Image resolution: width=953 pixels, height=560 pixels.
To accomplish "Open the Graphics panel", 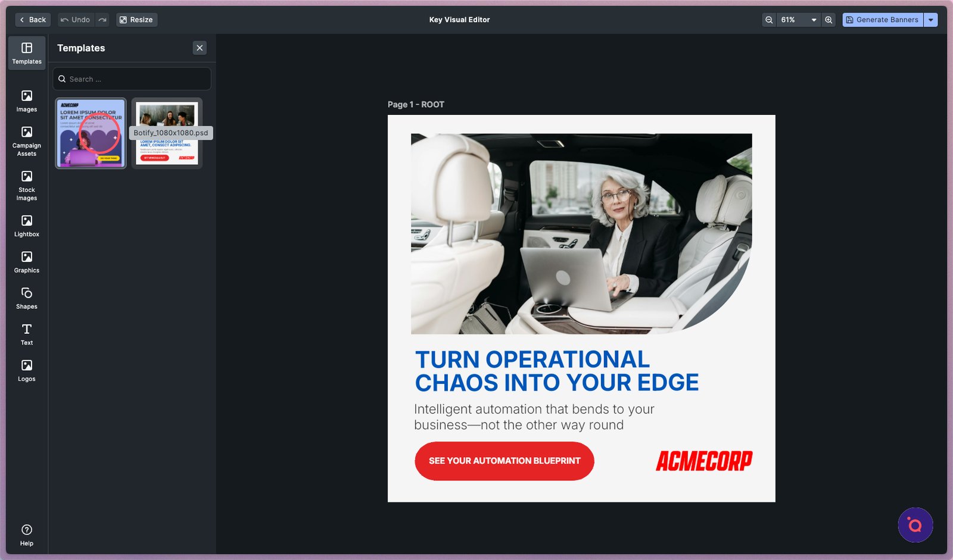I will [x=27, y=262].
